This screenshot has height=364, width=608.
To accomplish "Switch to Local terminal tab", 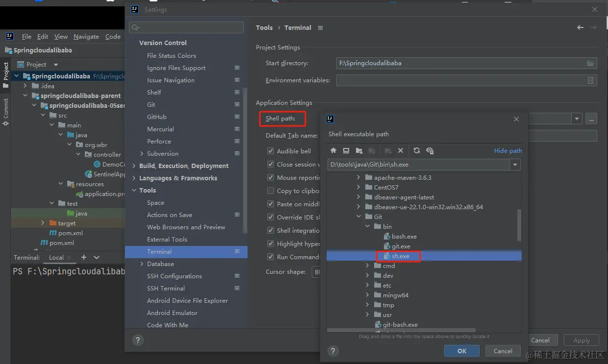I will click(x=56, y=257).
